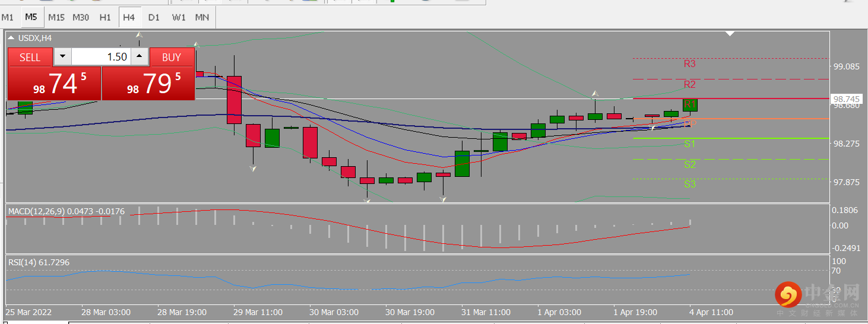Click the chart shift triangle marker
868x324 pixels.
point(730,34)
